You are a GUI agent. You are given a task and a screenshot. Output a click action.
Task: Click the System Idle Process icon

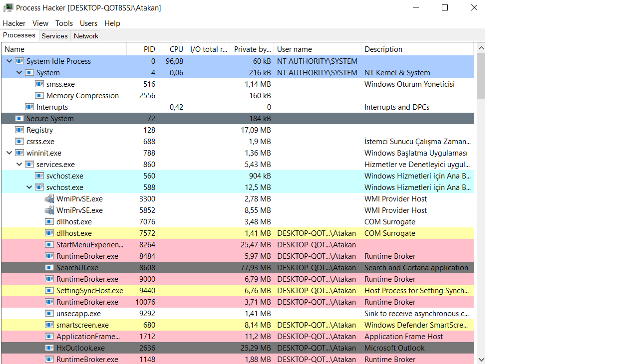[x=19, y=61]
